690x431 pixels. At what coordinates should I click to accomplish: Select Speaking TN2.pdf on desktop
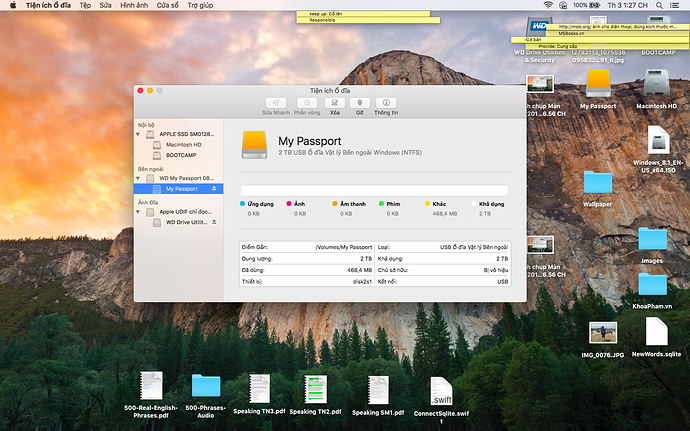point(316,389)
